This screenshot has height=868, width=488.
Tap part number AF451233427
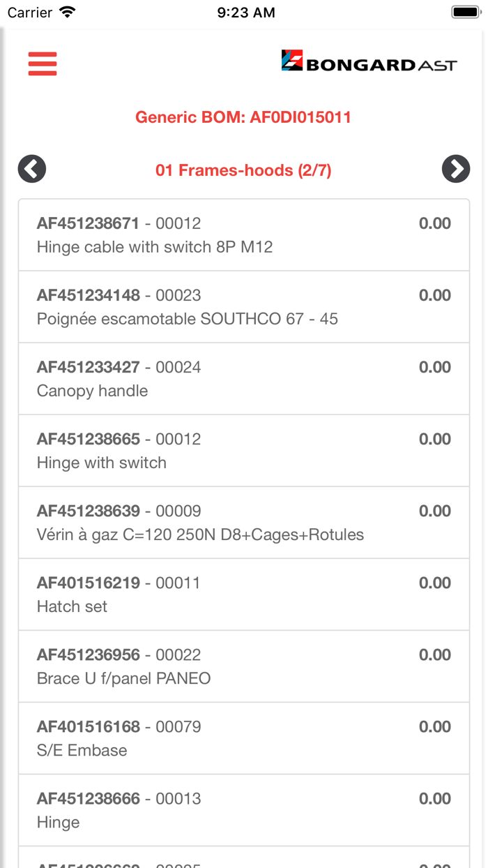(x=89, y=368)
